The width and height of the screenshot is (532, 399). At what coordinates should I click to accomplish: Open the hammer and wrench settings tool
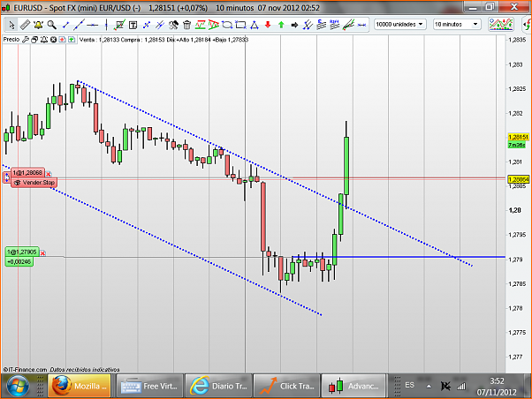click(x=173, y=25)
